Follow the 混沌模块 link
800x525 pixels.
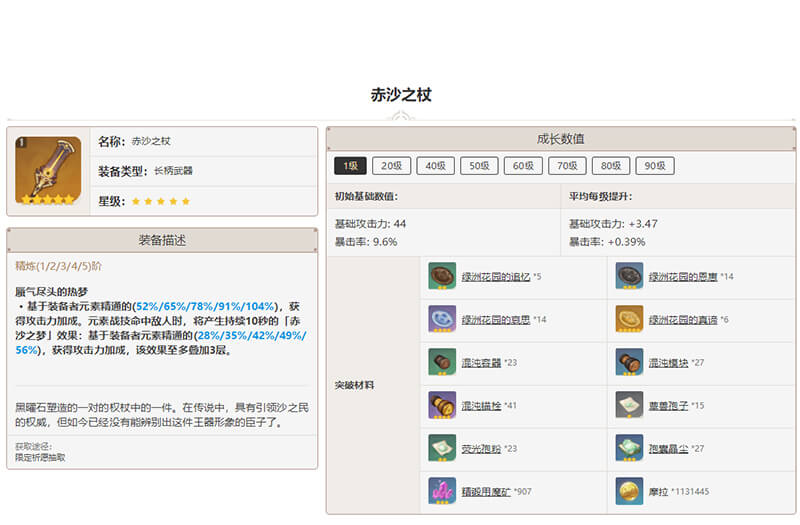[668, 362]
